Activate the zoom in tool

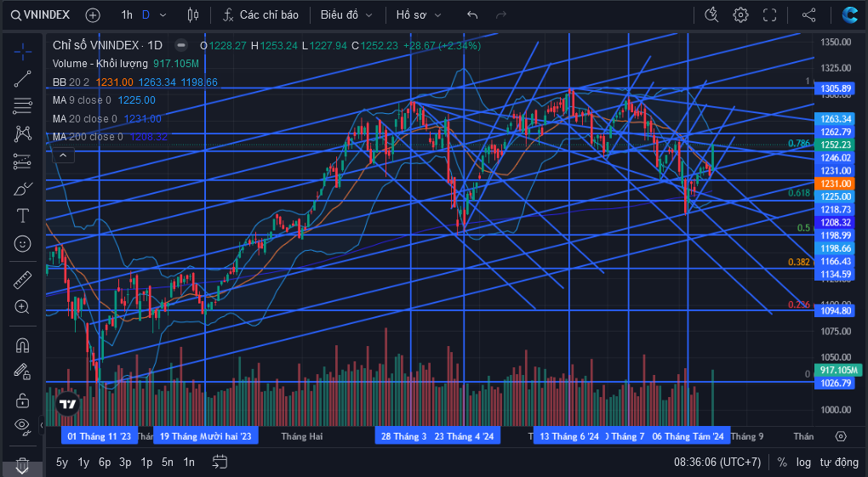click(23, 307)
